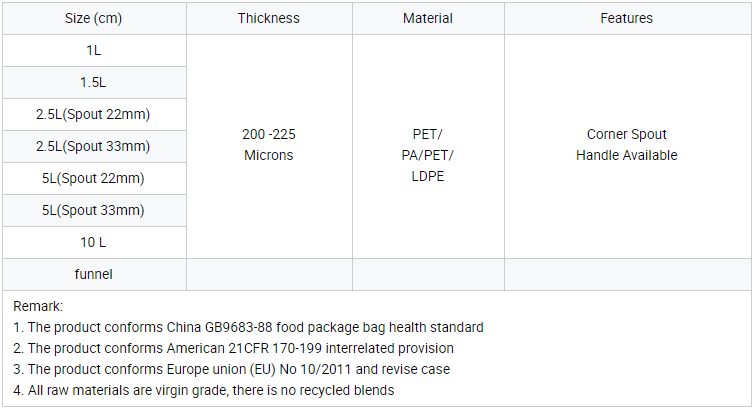This screenshot has height=410, width=754.
Task: Select the 1L size row
Action: (93, 50)
